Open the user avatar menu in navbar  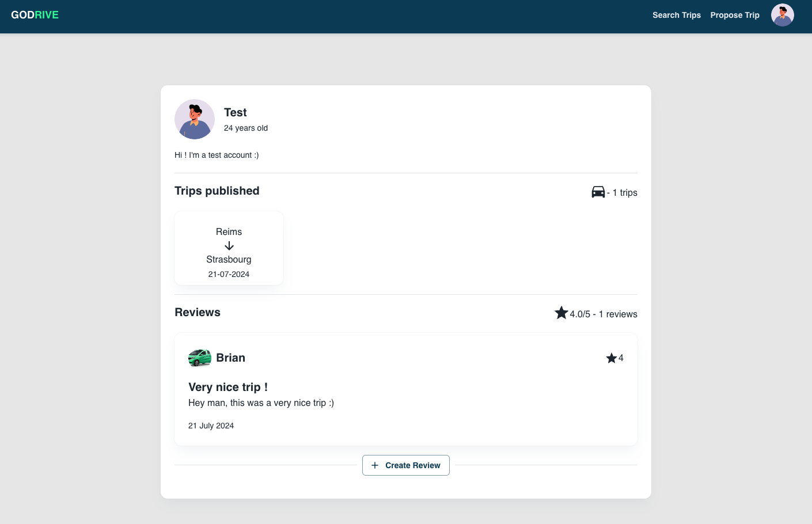782,15
